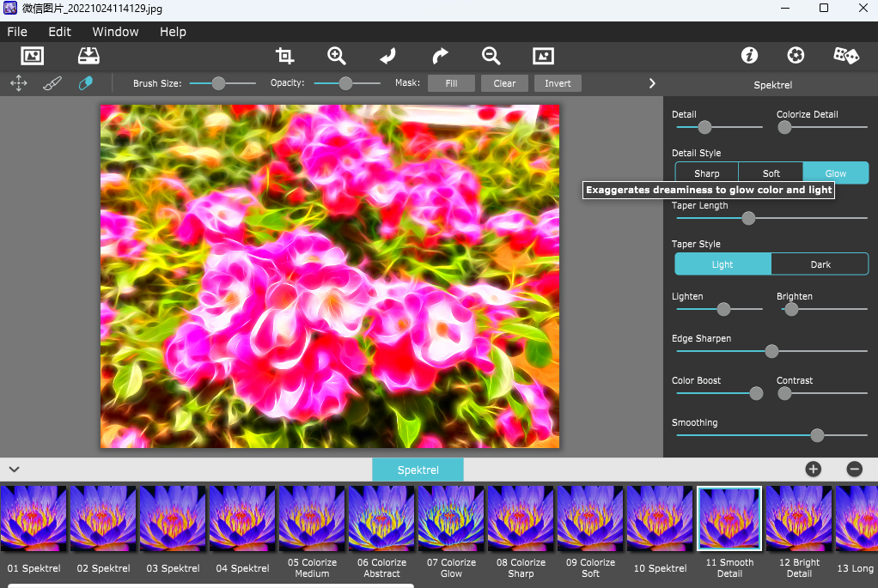Click the save image icon
The height and width of the screenshot is (588, 878).
click(88, 56)
